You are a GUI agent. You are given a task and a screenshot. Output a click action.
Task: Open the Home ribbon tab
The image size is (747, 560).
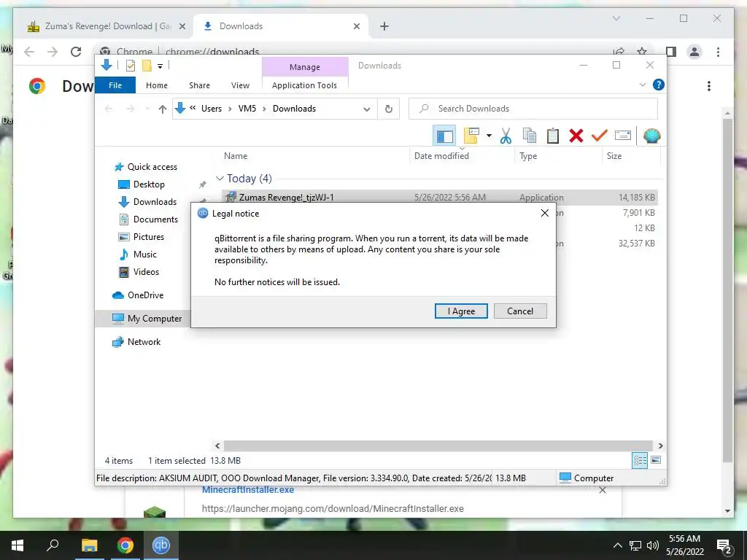point(157,85)
